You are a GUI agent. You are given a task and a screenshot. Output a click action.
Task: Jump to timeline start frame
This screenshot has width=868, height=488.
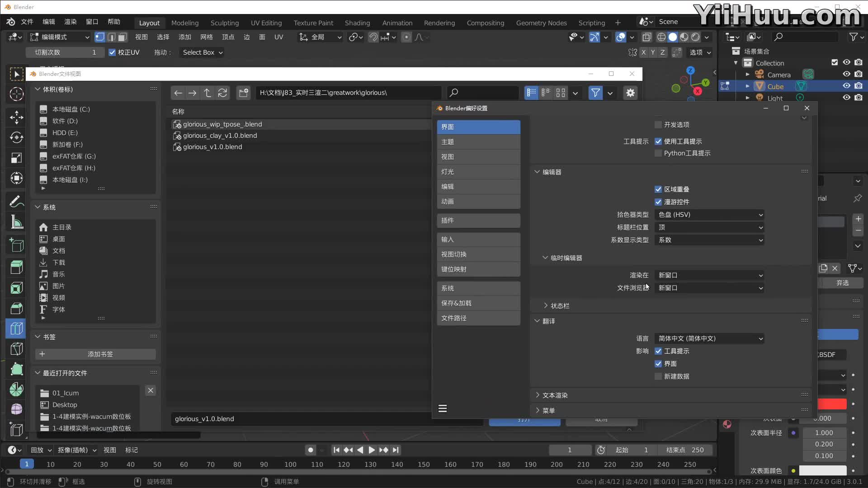tap(336, 450)
